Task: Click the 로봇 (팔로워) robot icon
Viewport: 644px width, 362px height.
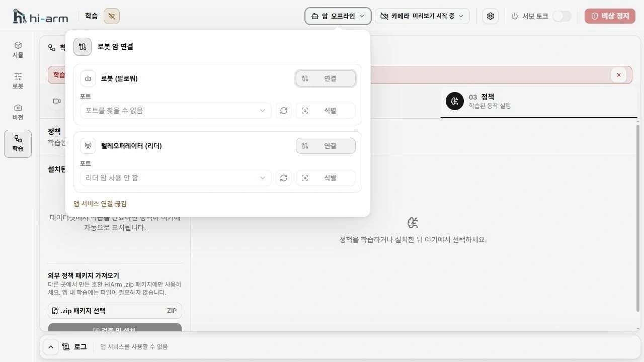Action: click(x=88, y=78)
